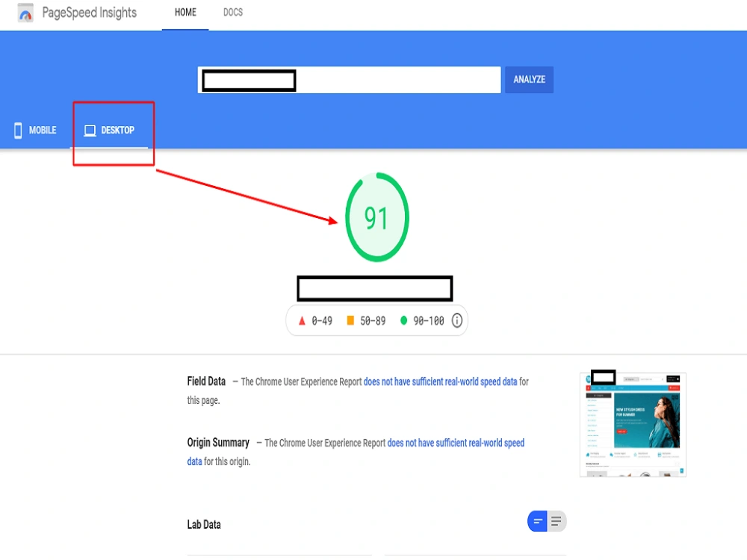Open Field Data insufficient speed data link
The height and width of the screenshot is (560, 747).
click(440, 382)
